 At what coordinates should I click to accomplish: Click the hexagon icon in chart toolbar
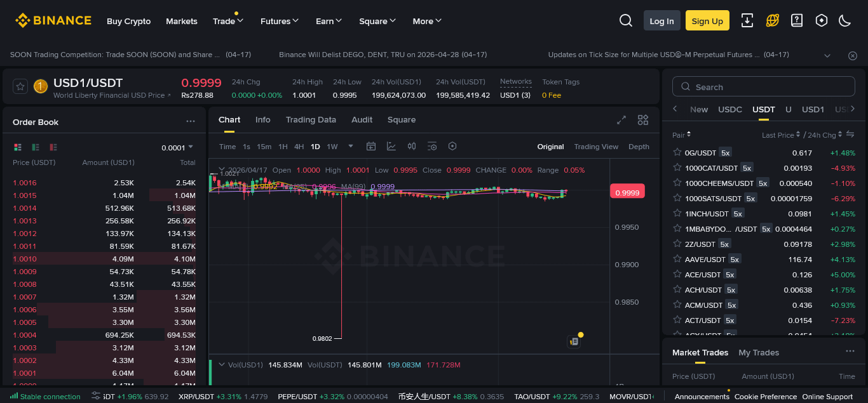[x=452, y=147]
